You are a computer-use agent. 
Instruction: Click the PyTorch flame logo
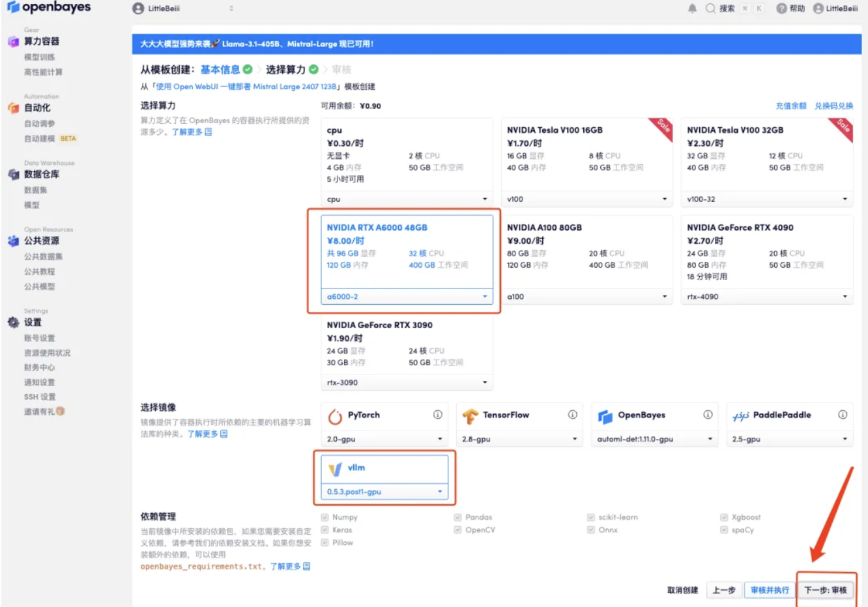point(335,416)
